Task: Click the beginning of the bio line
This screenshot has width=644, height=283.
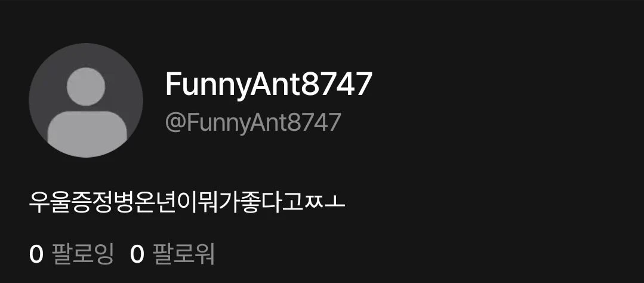Action: coord(39,202)
